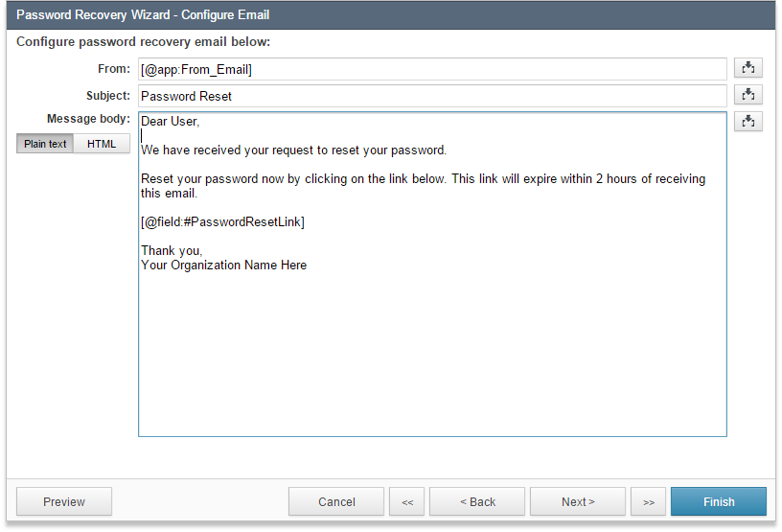Switch message format to HTML
This screenshot has width=782, height=532.
[x=102, y=144]
